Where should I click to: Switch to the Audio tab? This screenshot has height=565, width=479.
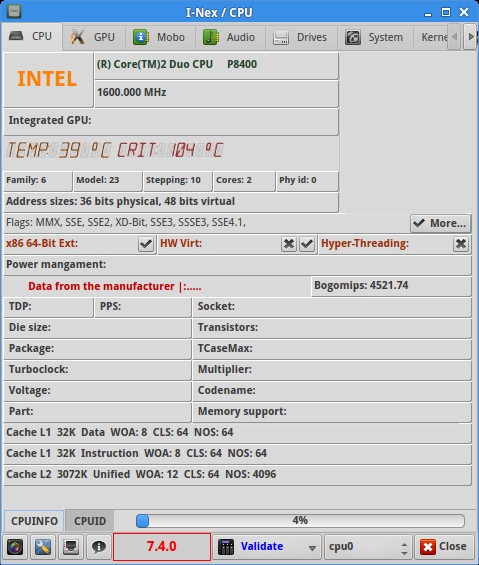coord(230,37)
